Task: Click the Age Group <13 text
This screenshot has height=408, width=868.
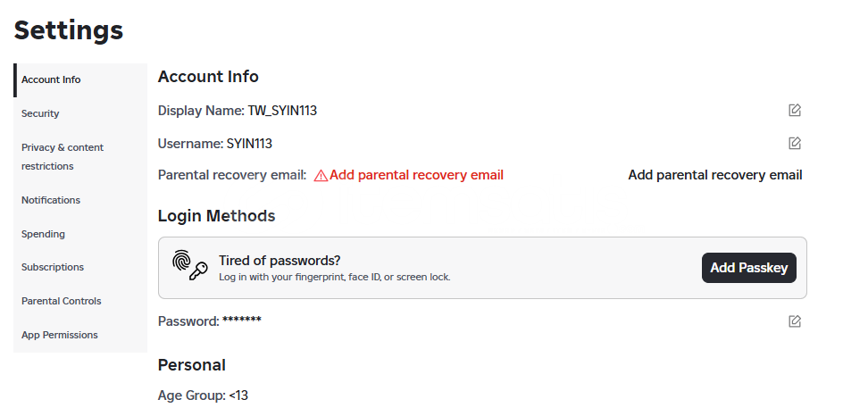Action: coord(204,396)
